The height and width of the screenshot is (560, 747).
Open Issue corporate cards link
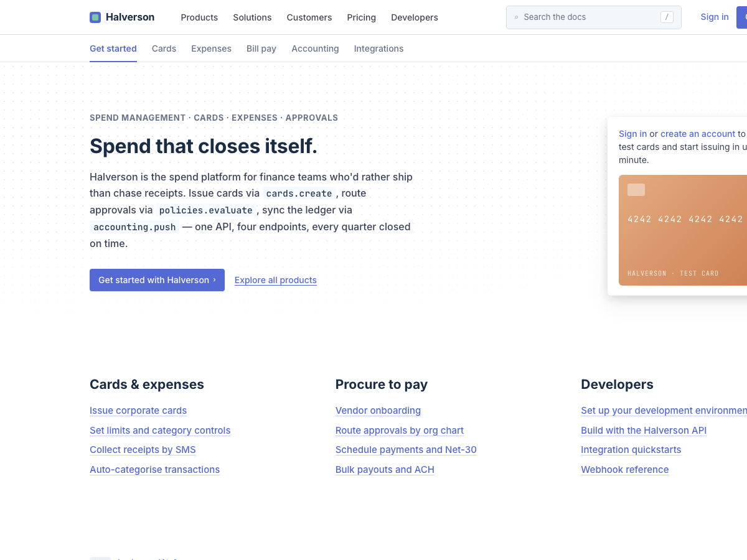click(138, 411)
